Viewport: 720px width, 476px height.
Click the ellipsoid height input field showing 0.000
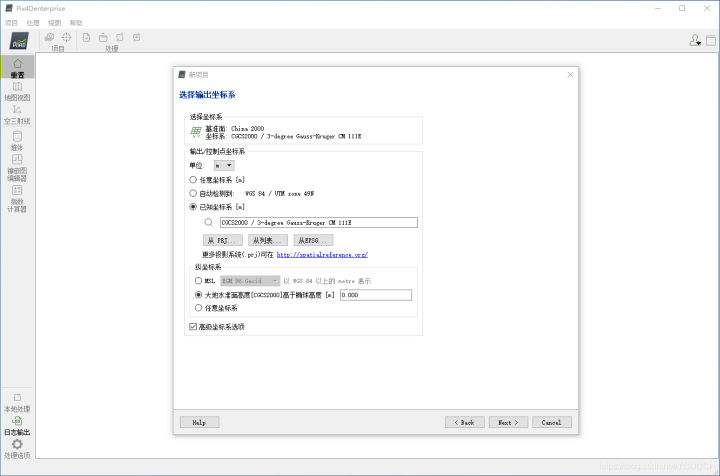point(374,295)
